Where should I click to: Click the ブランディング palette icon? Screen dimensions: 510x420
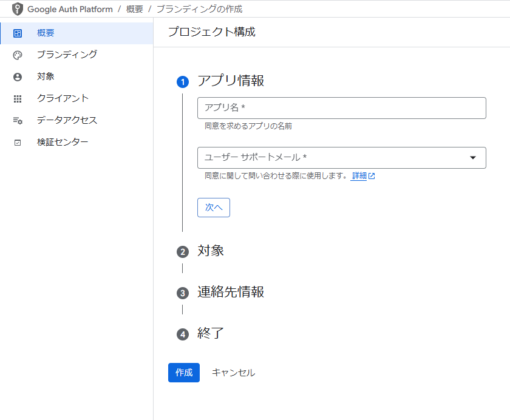pos(18,55)
